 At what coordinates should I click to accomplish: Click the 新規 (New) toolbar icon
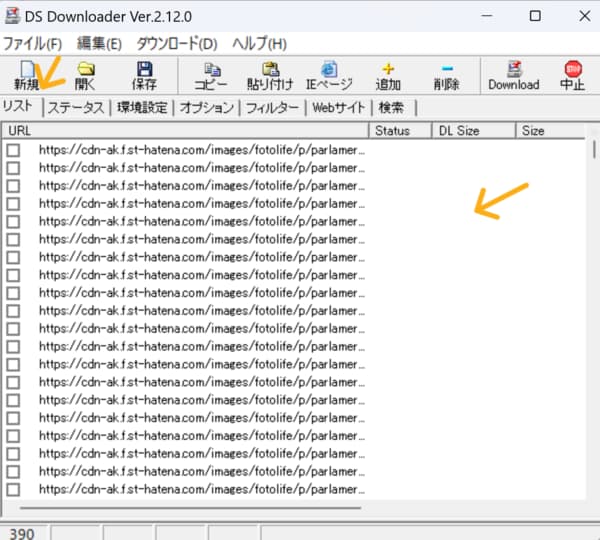[27, 74]
